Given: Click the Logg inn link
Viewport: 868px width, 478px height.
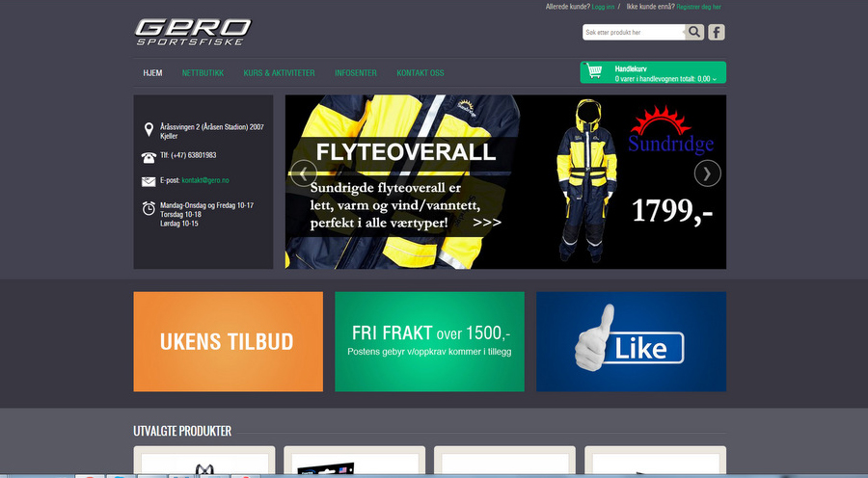Looking at the screenshot, I should [603, 7].
